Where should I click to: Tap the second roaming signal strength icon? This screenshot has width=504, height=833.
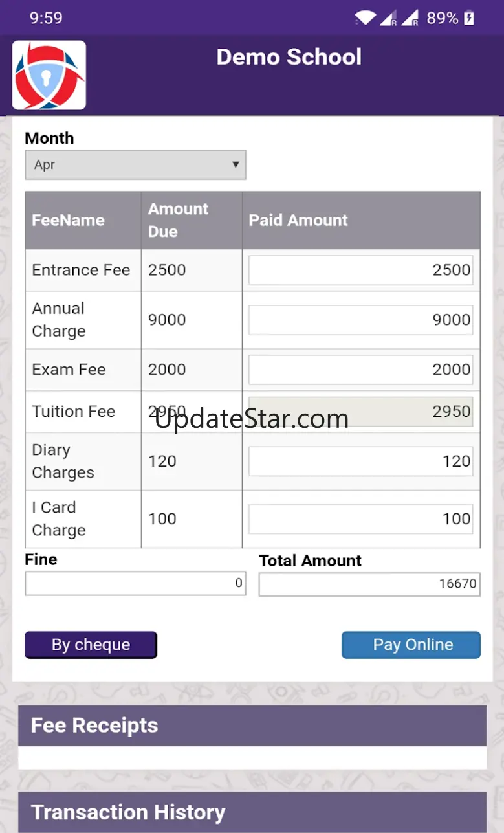coord(410,18)
